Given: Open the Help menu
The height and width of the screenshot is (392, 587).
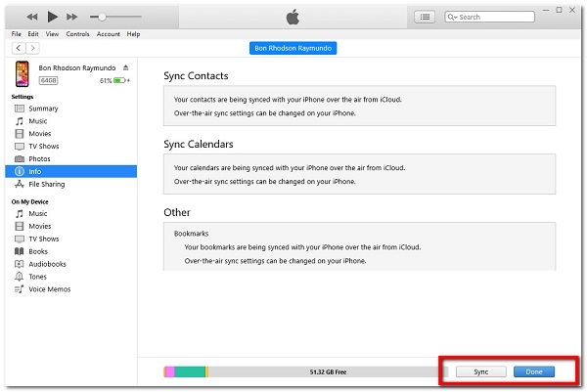Looking at the screenshot, I should point(133,34).
